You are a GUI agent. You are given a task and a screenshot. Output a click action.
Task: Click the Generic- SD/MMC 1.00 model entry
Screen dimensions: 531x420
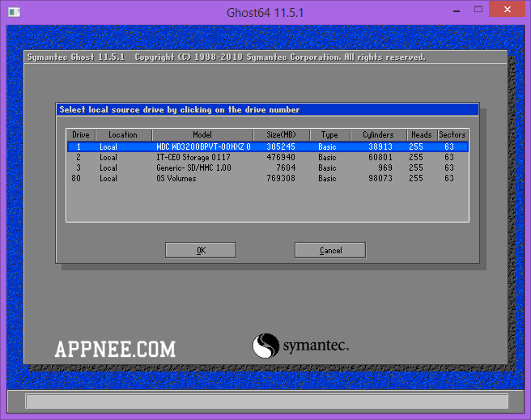tap(193, 168)
